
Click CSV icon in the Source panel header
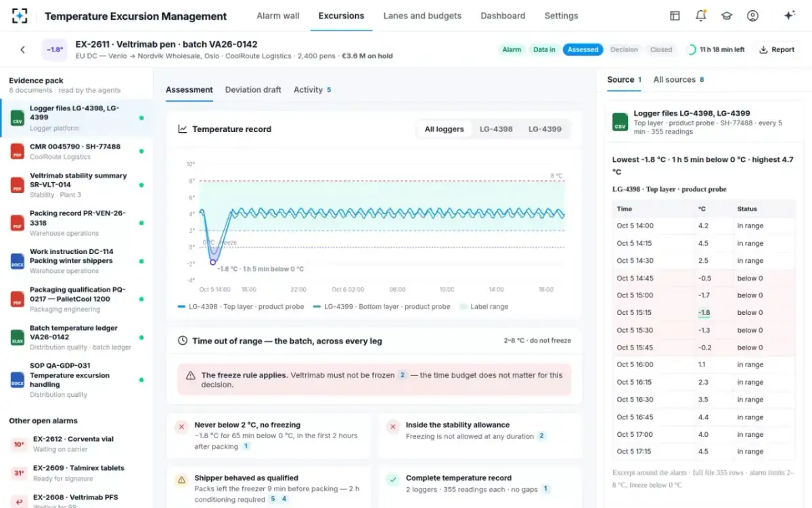pos(620,122)
